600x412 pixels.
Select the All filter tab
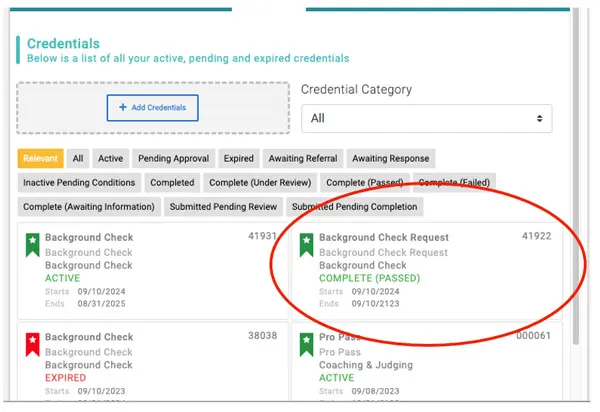point(78,158)
